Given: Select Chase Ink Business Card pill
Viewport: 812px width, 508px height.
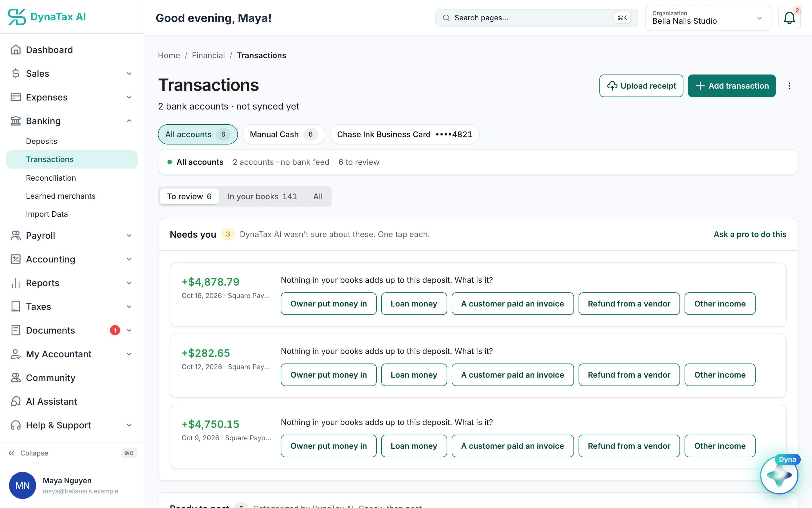Looking at the screenshot, I should (x=404, y=134).
